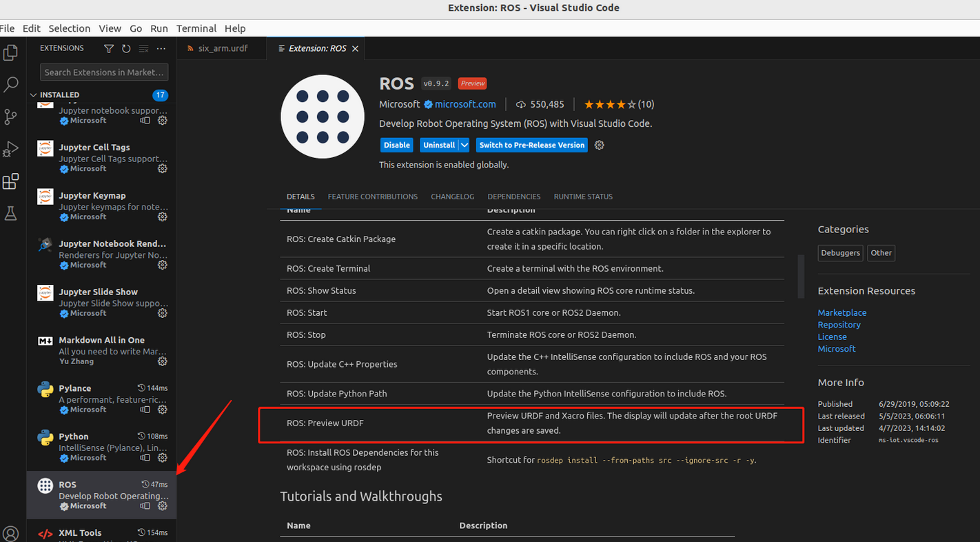The height and width of the screenshot is (542, 980).
Task: Manage gear for Jupyter Cell Tags
Action: [x=163, y=168]
